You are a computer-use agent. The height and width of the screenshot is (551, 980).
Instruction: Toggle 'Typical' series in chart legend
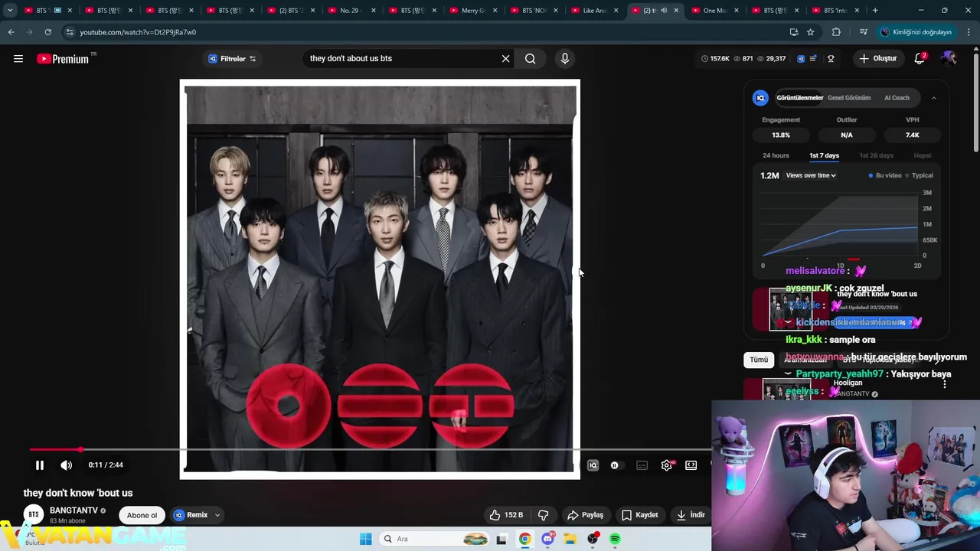(919, 175)
